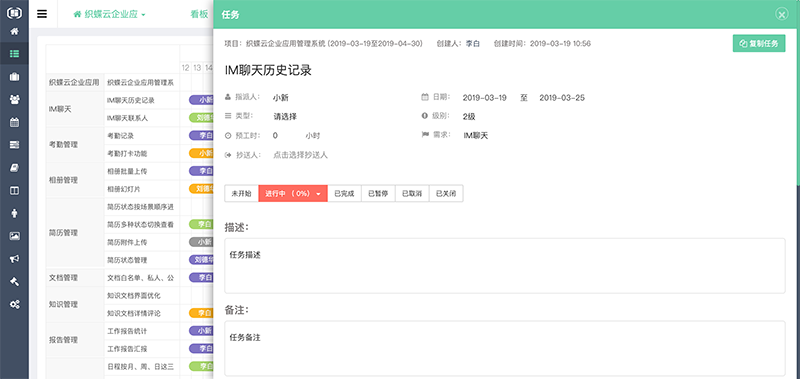This screenshot has height=379, width=800.
Task: Click the task title IM聊天历史记录
Action: click(268, 71)
